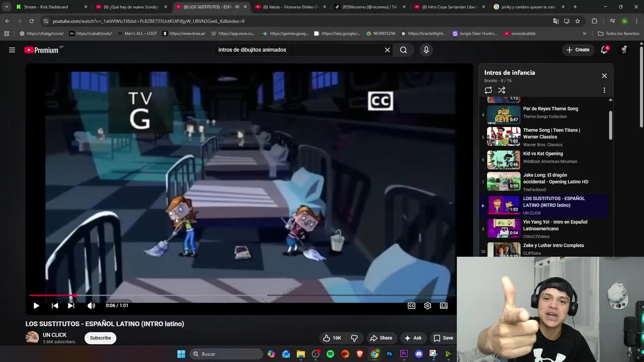
Task: Go to the YouTube Premium home logo
Action: 41,50
